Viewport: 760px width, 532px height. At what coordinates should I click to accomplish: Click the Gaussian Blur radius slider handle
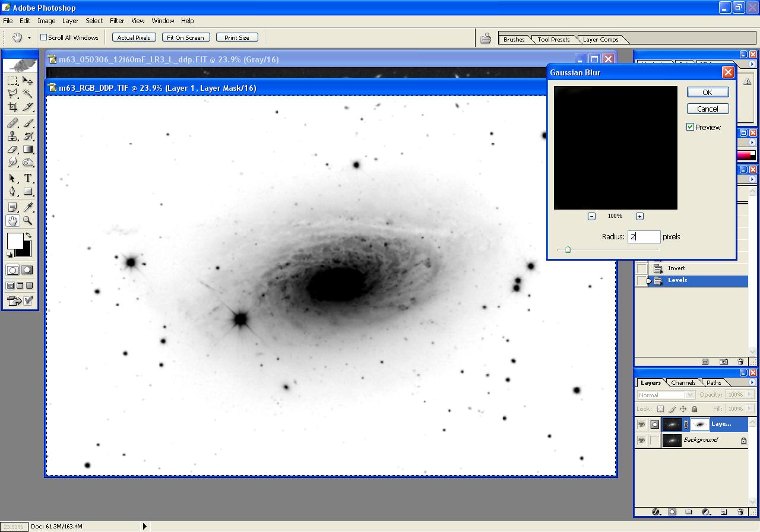(x=568, y=250)
